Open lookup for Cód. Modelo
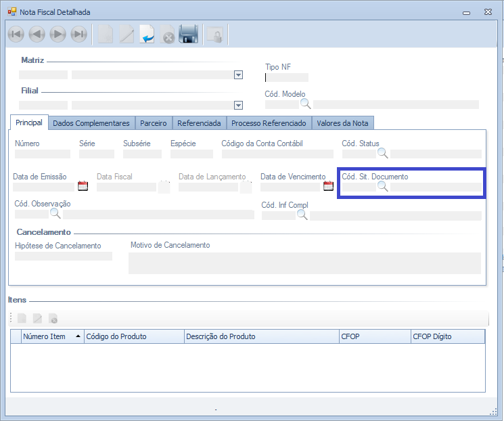Screen dimensions: 504x421 (306, 104)
